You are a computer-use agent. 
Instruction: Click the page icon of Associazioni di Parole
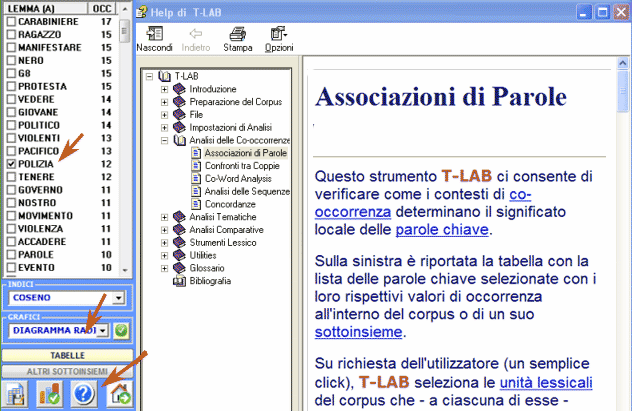click(x=196, y=153)
